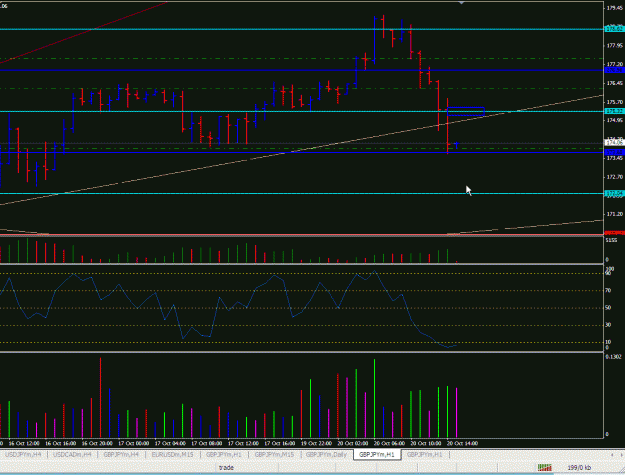Click the 16 Oct 12:00 time label

(24, 443)
